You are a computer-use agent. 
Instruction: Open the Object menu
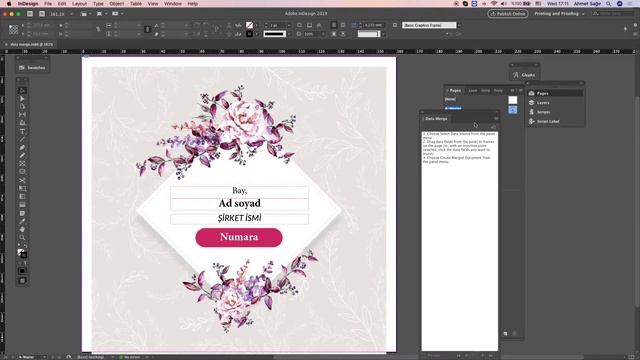[x=116, y=4]
